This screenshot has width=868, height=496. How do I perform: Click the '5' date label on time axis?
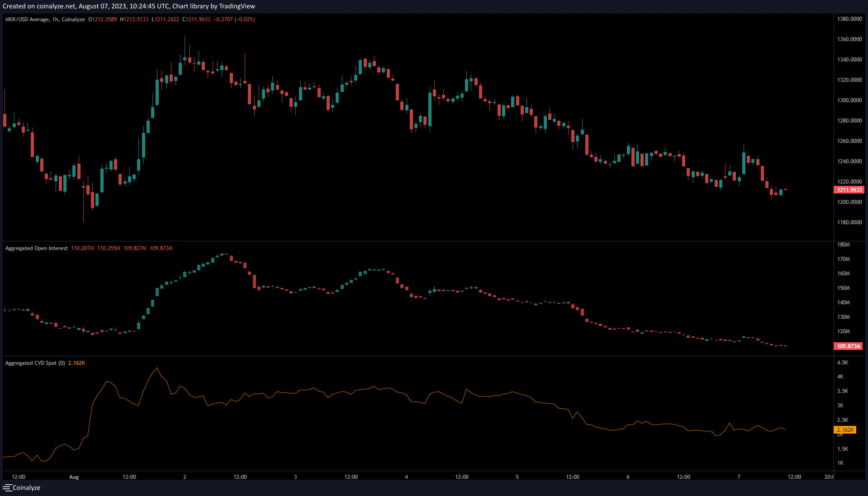517,477
